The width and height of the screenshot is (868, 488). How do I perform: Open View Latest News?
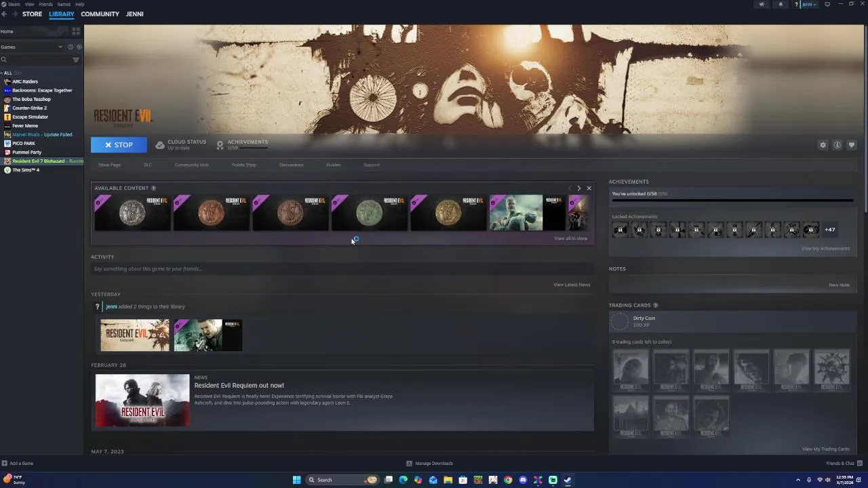[572, 285]
